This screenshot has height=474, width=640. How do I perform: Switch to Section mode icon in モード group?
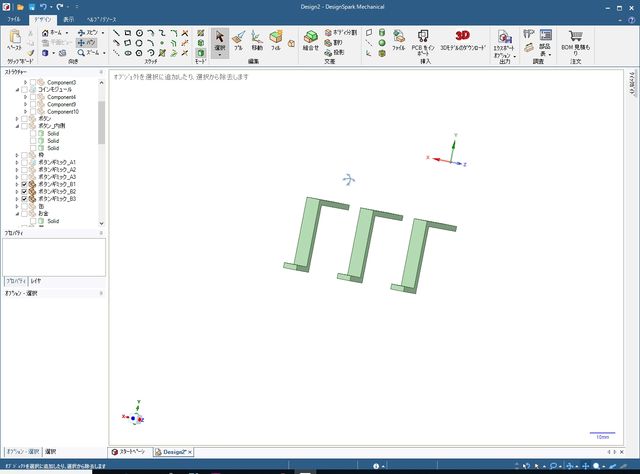[200, 42]
